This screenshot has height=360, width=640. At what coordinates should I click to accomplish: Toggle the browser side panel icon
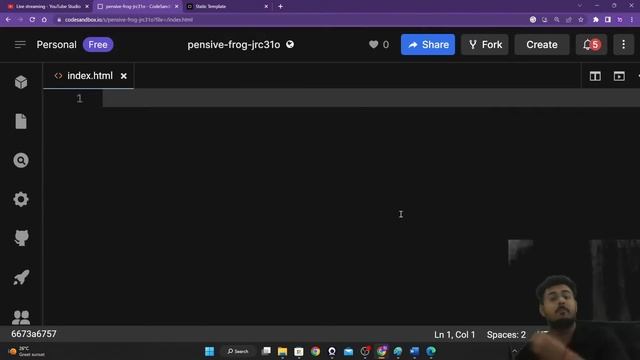coord(608,20)
